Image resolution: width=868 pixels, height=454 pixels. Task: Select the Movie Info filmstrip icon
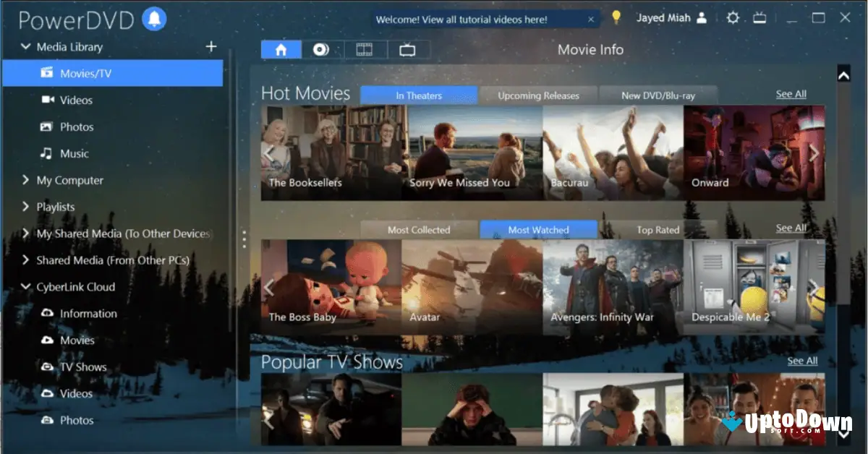click(x=365, y=49)
